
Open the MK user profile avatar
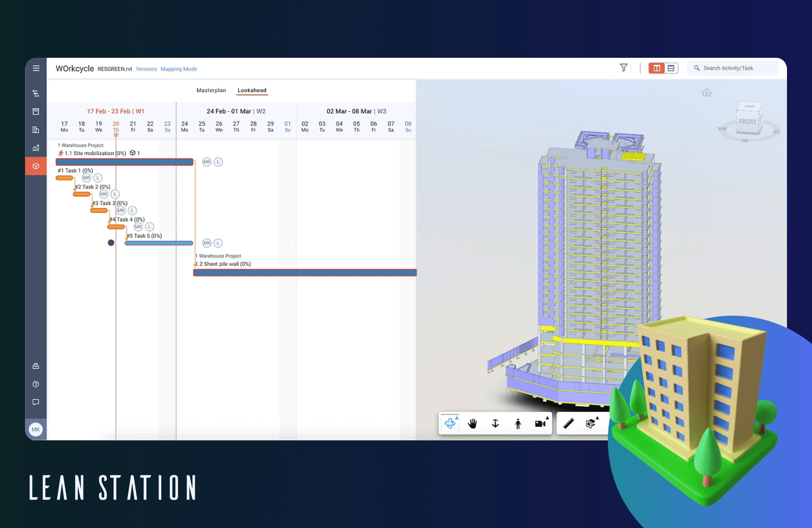click(36, 429)
